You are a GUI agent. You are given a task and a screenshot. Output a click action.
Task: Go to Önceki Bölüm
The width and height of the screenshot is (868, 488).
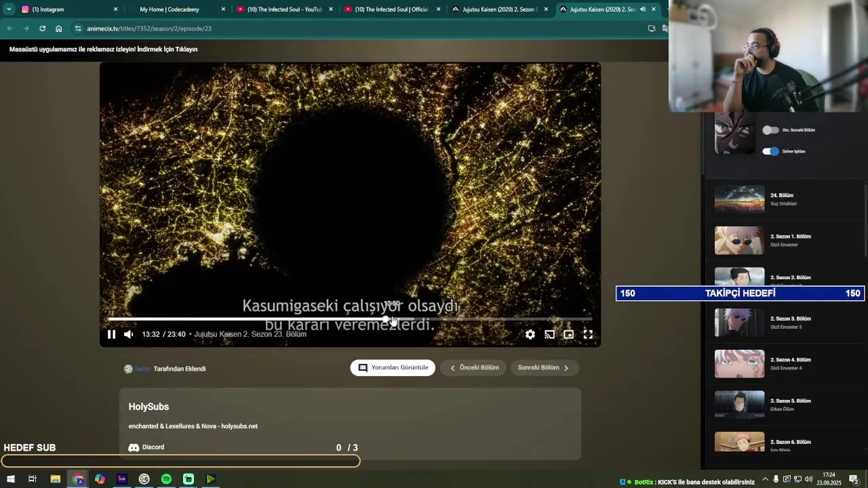[473, 367]
